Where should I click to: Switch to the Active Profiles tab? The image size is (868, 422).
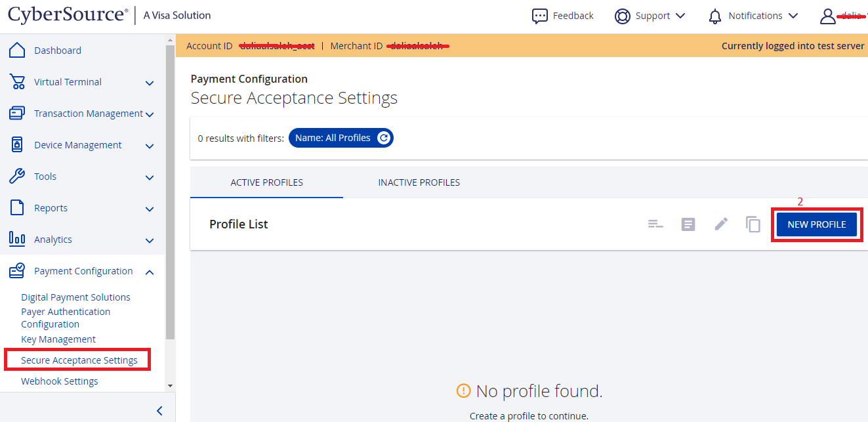click(267, 182)
